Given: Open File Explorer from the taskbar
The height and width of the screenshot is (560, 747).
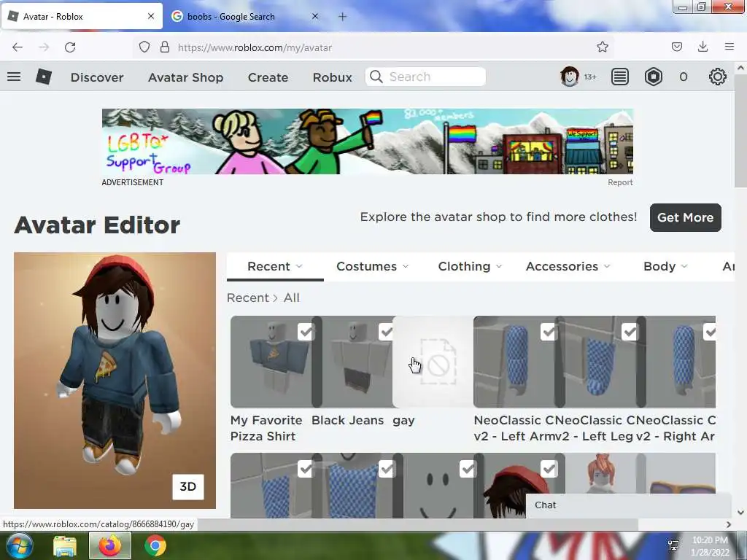Looking at the screenshot, I should coord(65,545).
